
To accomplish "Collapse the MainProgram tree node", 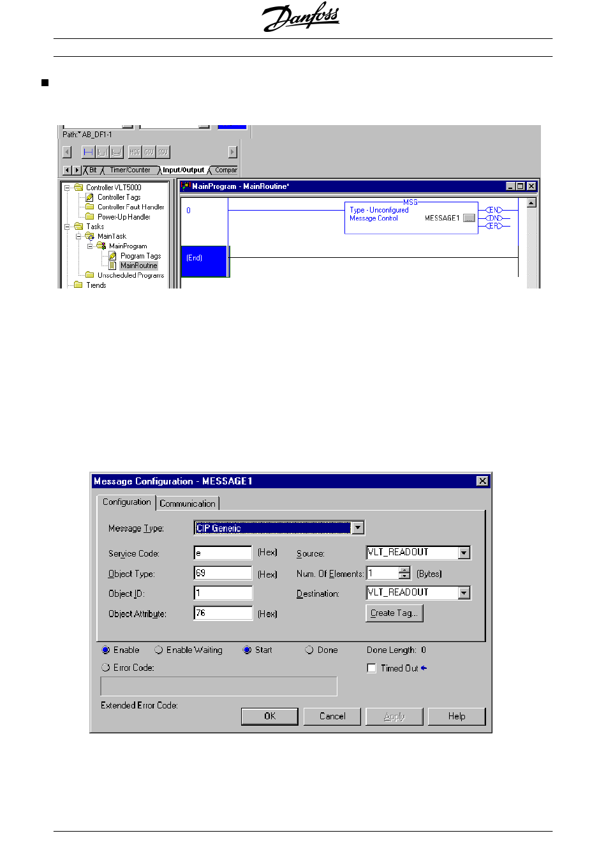I will [90, 246].
